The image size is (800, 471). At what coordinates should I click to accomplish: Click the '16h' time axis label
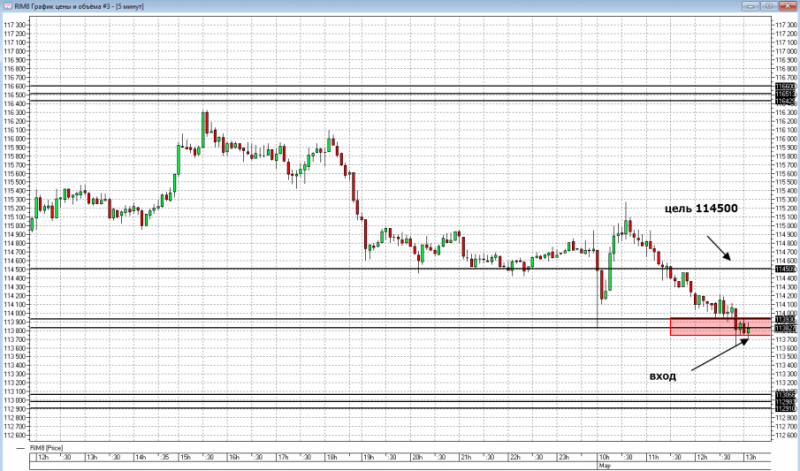click(x=233, y=457)
